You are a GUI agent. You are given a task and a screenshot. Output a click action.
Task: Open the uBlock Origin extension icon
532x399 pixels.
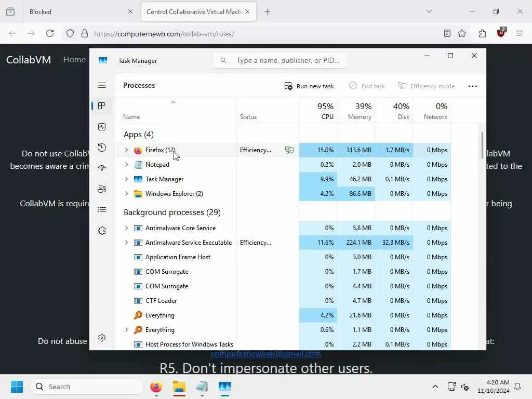coord(501,33)
